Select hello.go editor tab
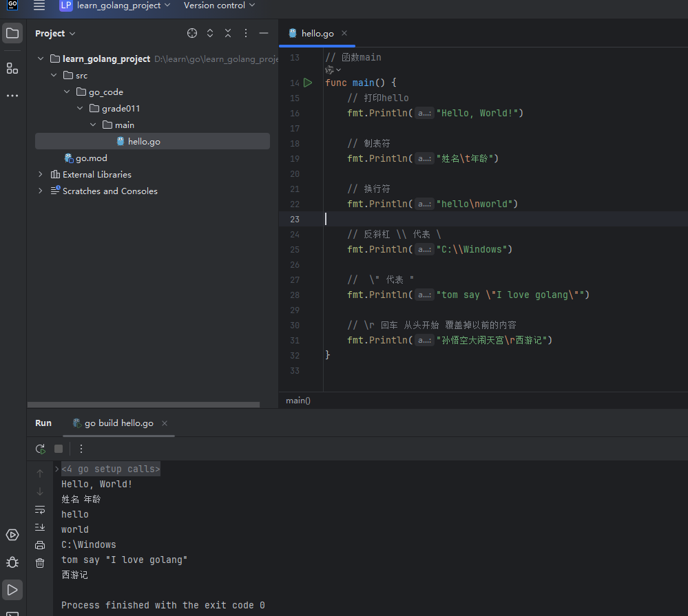 click(317, 33)
